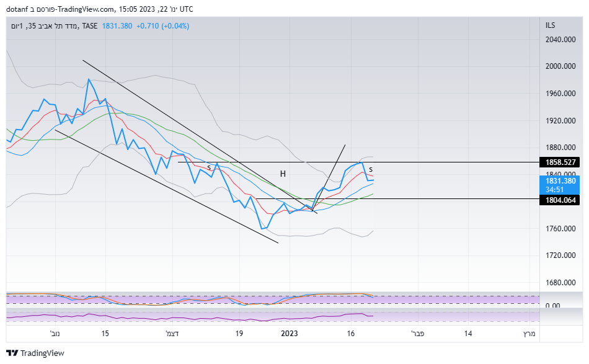The width and height of the screenshot is (589, 364).
Task: Click the dotanf publisher text at top
Action: [17, 9]
